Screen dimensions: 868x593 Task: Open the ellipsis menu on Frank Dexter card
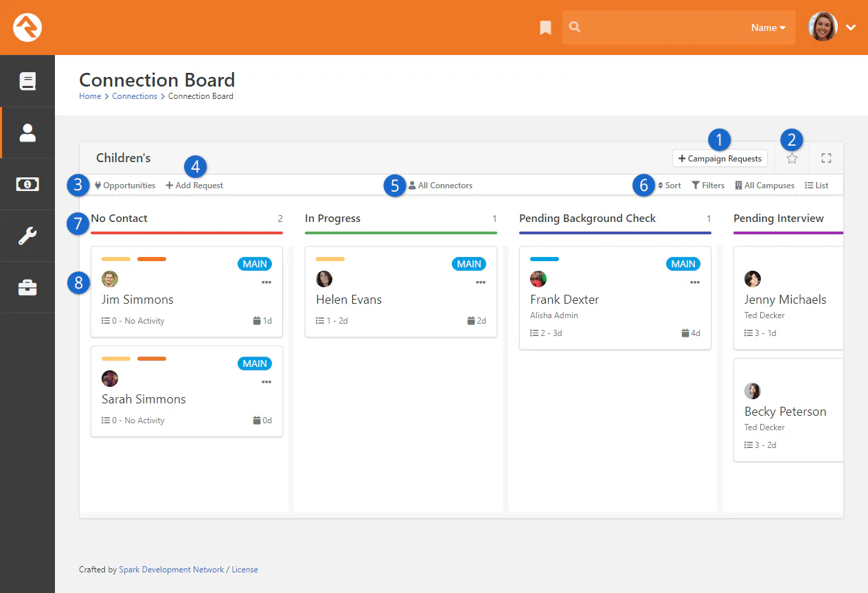click(x=695, y=282)
